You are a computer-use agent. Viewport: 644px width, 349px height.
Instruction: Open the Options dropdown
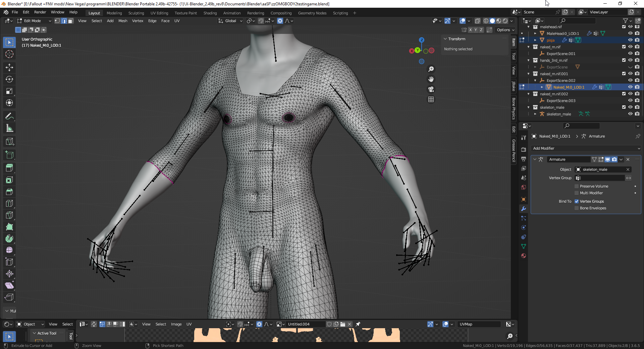click(505, 30)
